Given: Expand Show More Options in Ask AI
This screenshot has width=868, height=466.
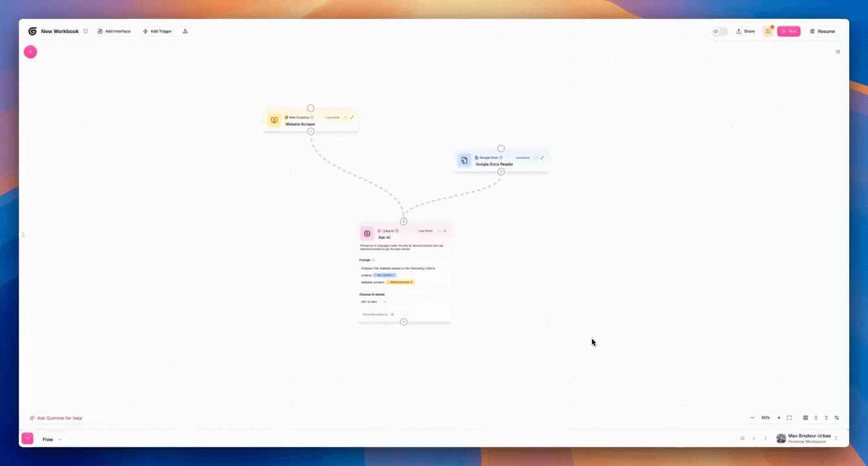Looking at the screenshot, I should (378, 315).
